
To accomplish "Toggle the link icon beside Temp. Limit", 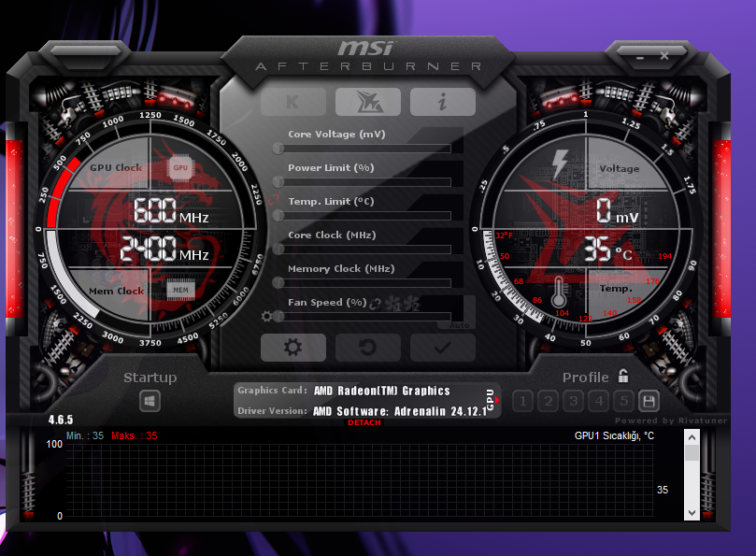I will point(274,199).
